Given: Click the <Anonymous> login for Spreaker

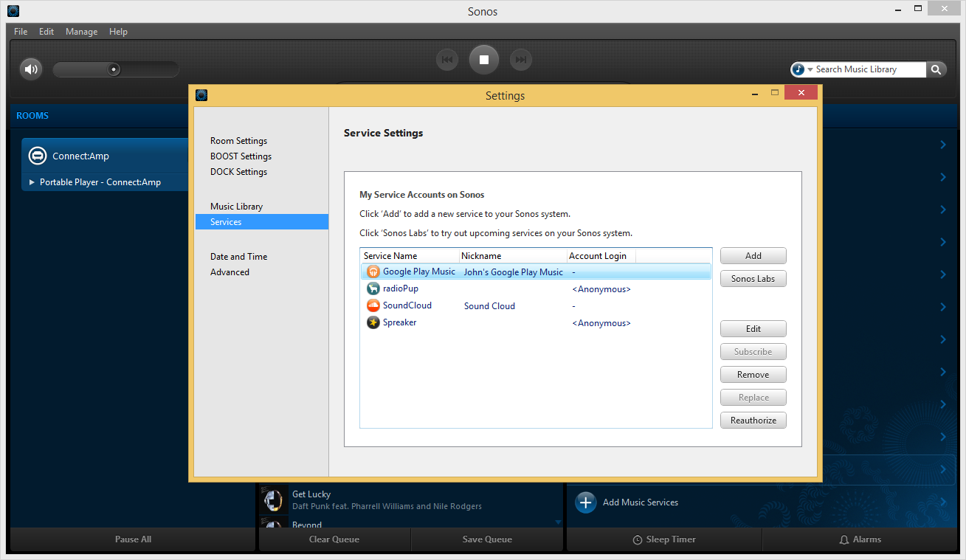Looking at the screenshot, I should (x=601, y=323).
